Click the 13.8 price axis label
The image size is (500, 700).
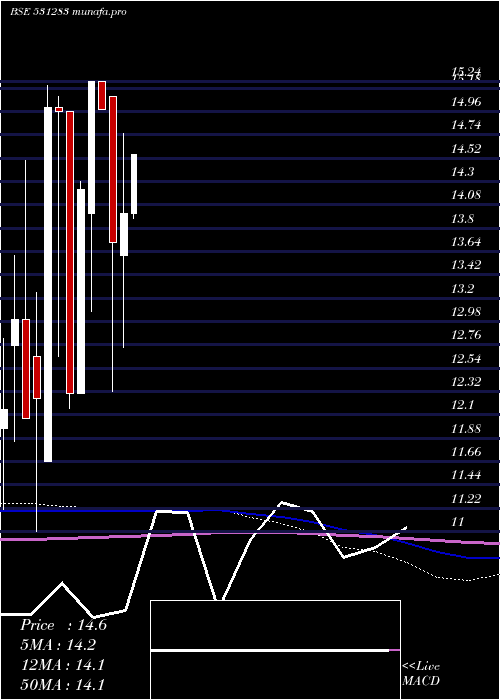tap(463, 219)
